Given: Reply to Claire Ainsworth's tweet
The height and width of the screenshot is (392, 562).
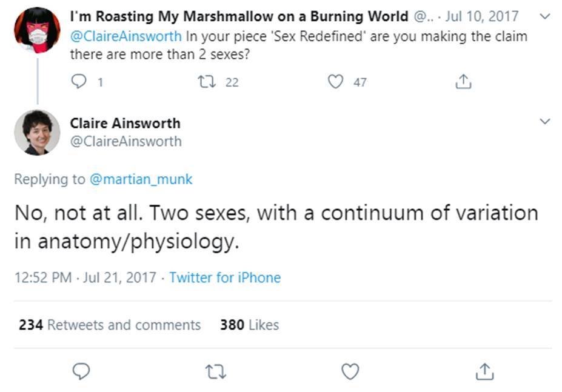Looking at the screenshot, I should tap(81, 371).
